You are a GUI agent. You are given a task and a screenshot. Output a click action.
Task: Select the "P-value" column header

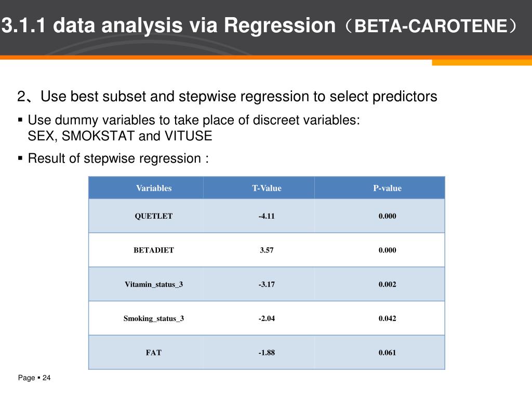tap(387, 188)
